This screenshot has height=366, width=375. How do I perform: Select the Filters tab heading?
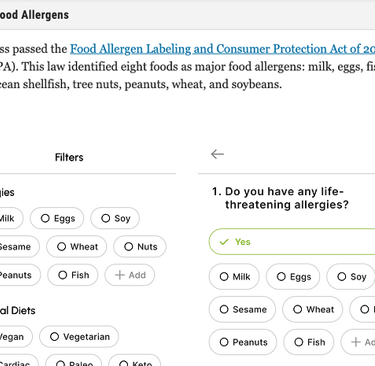69,157
